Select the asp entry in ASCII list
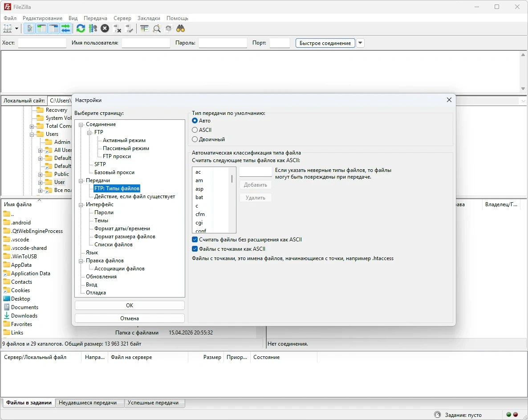The width and height of the screenshot is (528, 420). point(199,189)
